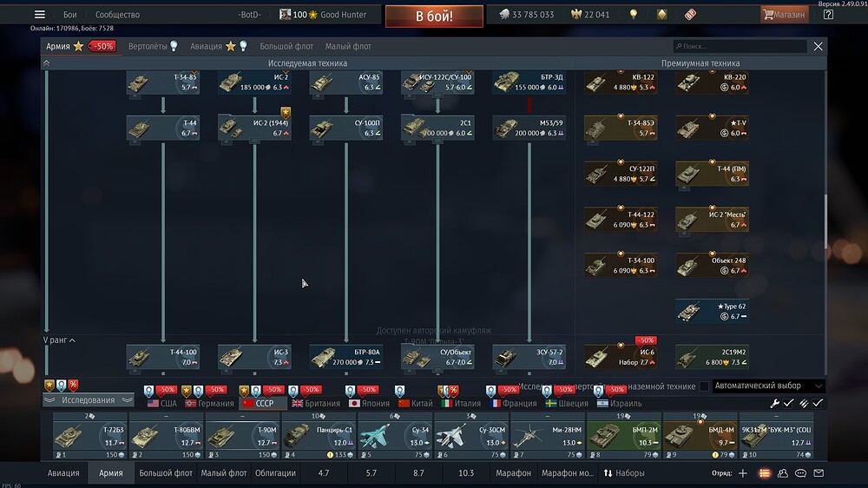Viewport: 868px width, 488px height.
Task: Switch to the Большой флот tab
Action: coord(287,46)
